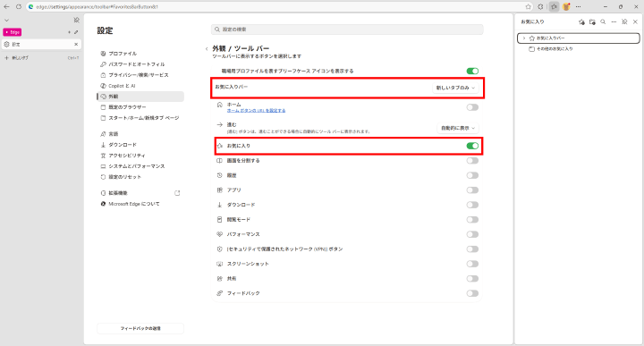Add current page to favorites in panel
Viewport: 644px width, 346px height.
581,21
